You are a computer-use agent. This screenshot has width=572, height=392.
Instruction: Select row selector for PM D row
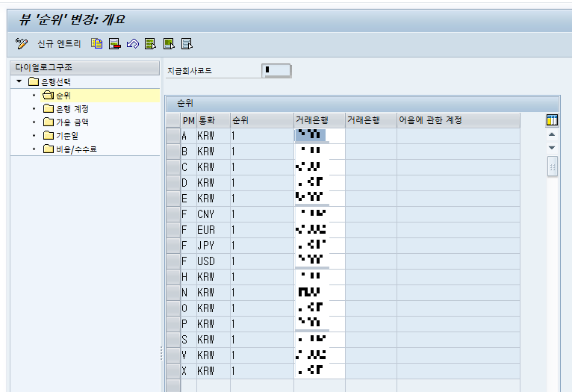click(173, 183)
